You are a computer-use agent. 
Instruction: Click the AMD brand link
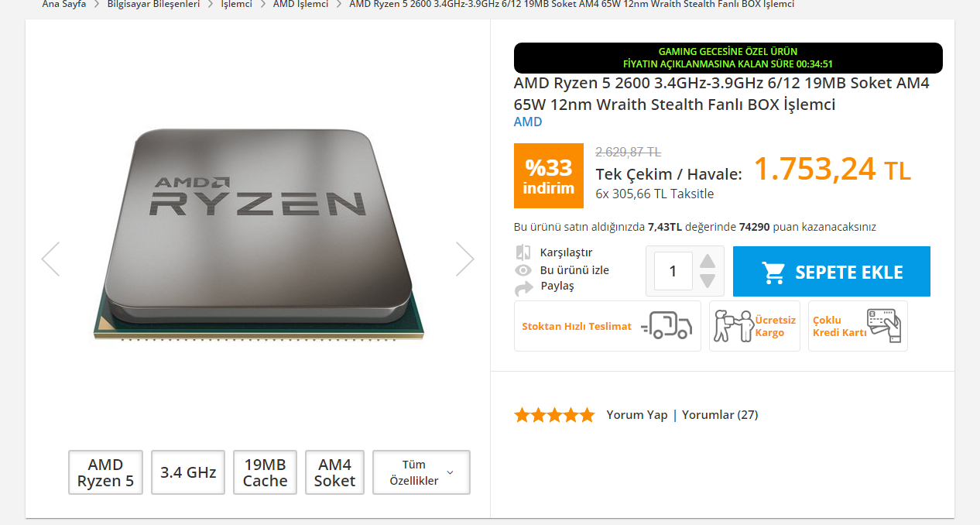pos(528,122)
